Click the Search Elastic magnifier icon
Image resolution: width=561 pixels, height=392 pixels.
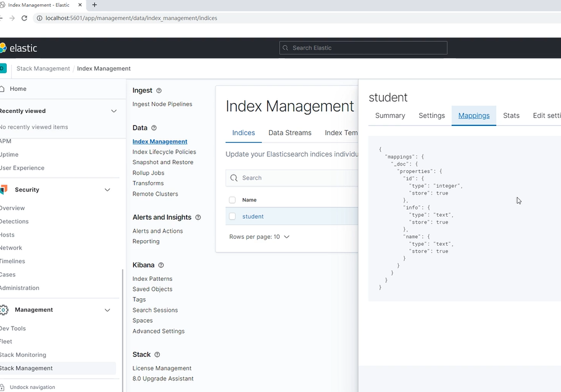coord(286,48)
